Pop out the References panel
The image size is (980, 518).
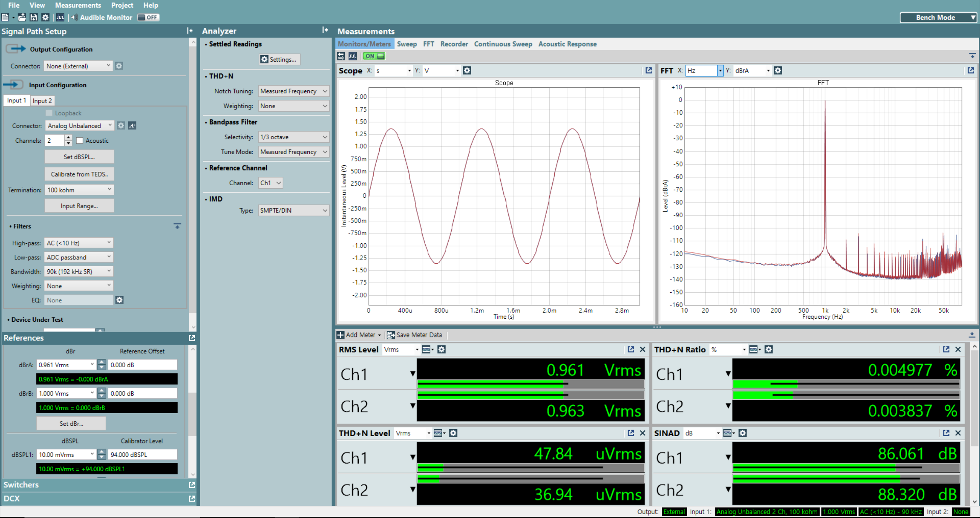(192, 338)
